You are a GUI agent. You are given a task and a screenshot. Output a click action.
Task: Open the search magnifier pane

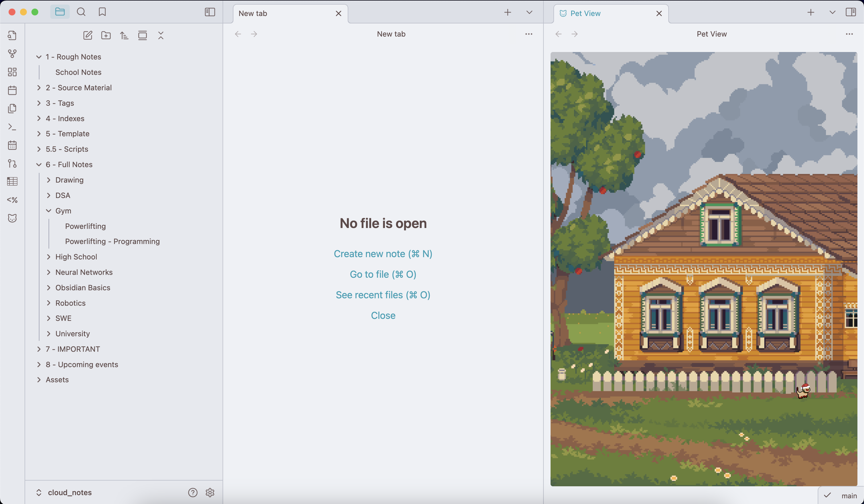point(81,12)
